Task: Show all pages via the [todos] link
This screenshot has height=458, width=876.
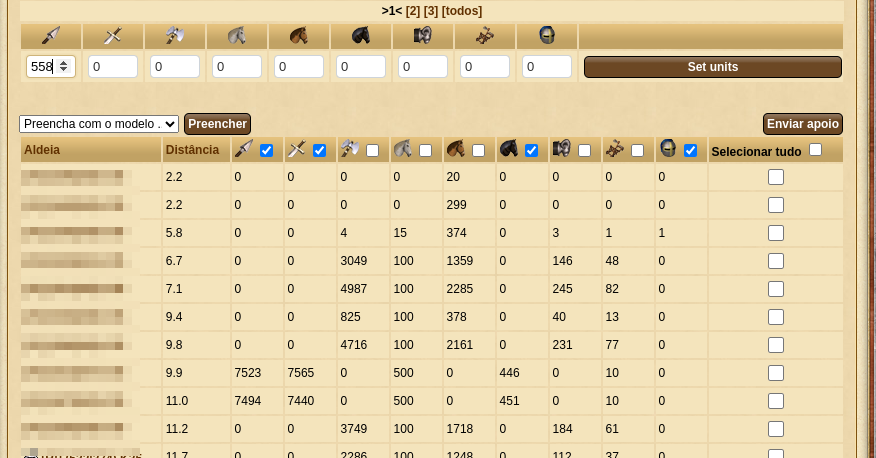Action: 461,11
